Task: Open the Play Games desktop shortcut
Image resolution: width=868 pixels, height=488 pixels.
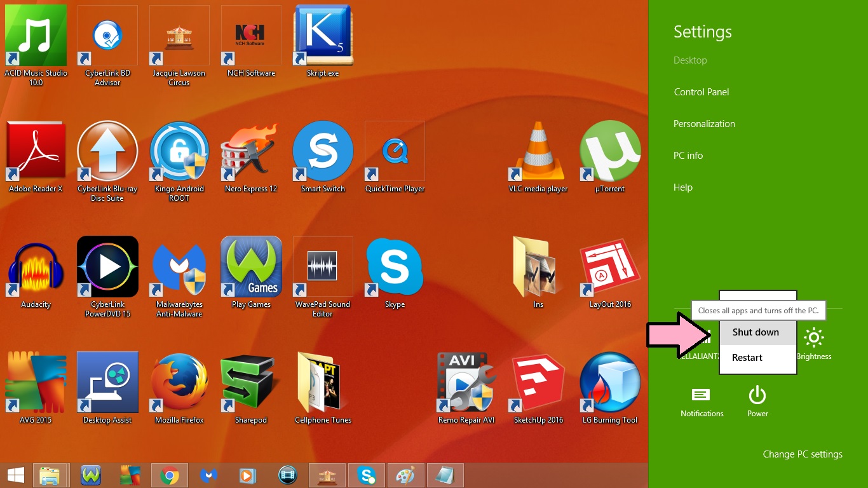Action: tap(251, 273)
